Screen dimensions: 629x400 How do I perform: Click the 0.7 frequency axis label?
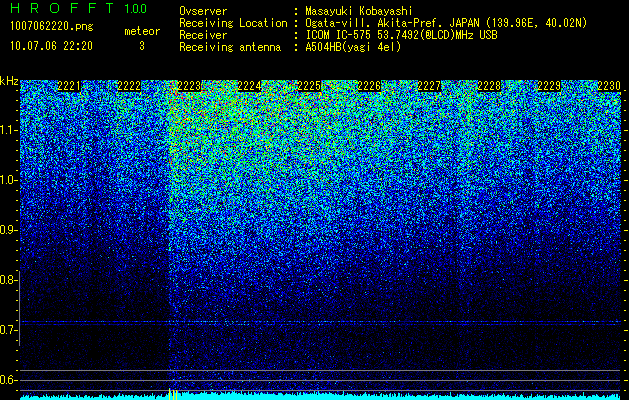(x=9, y=330)
